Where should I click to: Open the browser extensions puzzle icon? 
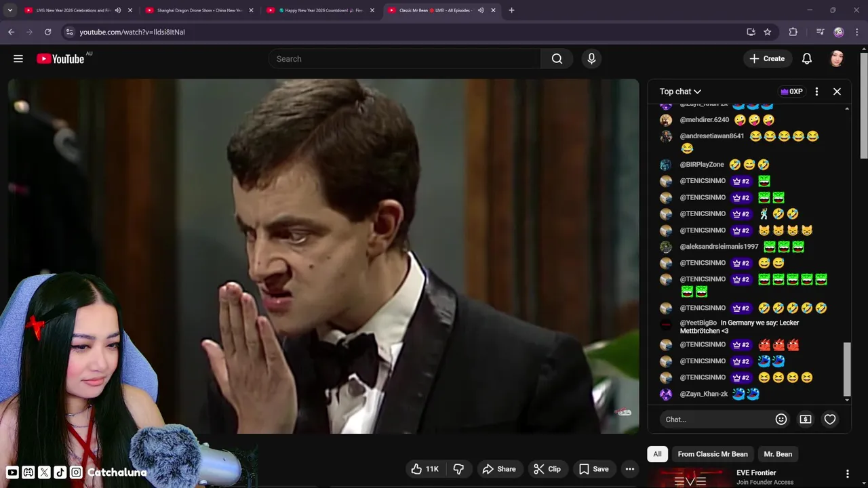pyautogui.click(x=793, y=32)
